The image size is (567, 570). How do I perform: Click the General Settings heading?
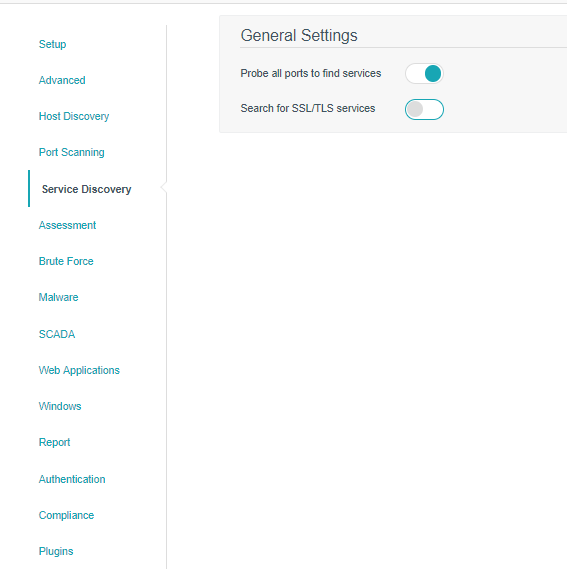pos(299,35)
